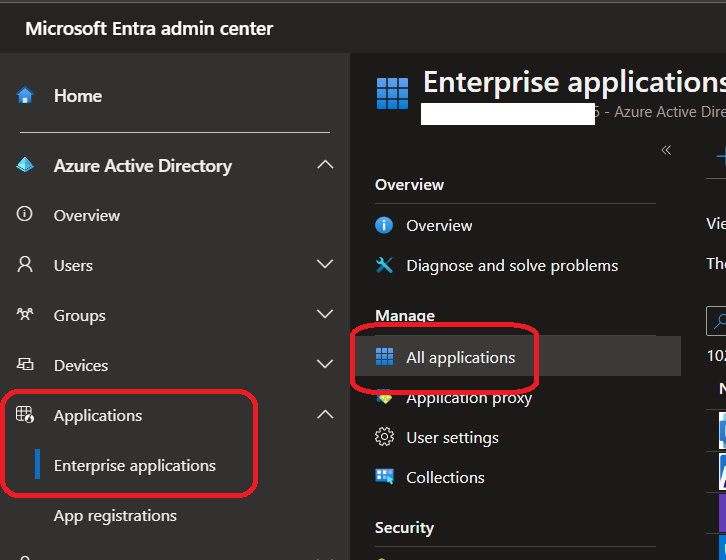
Task: Collapse the resource menu with double-chevron
Action: point(666,150)
